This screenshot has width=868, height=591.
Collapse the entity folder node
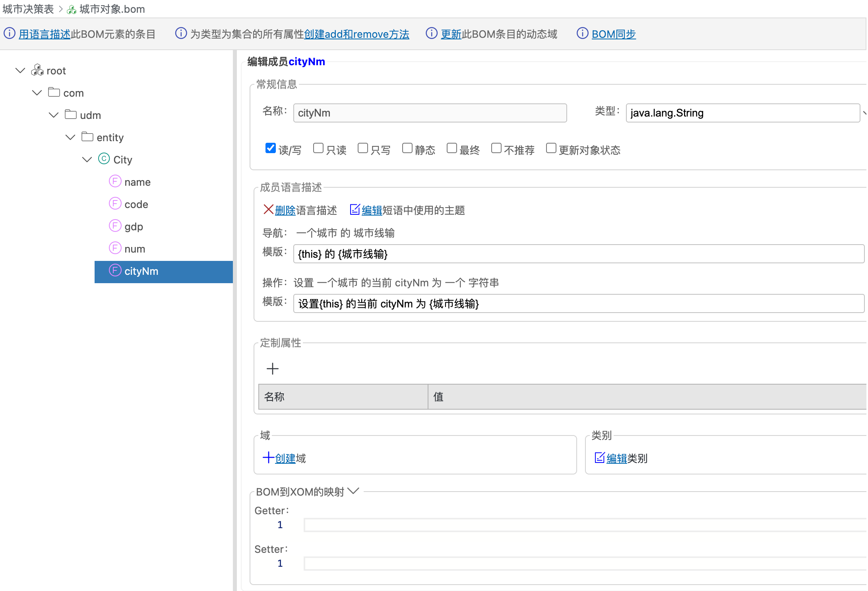(x=70, y=137)
